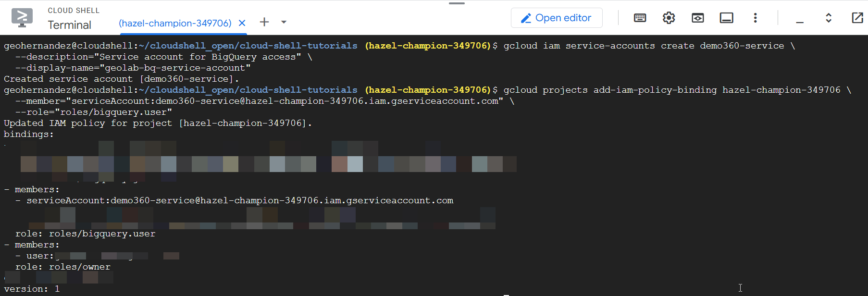Click '--role="roles/bigquery.user"' command line
The height and width of the screenshot is (296, 868).
(94, 112)
